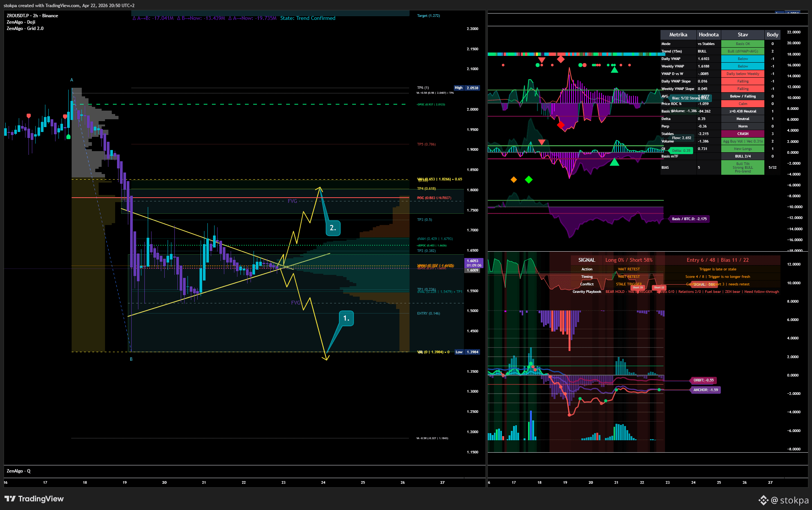Click the bright green diamond marker beside the orange one
Image resolution: width=812 pixels, height=510 pixels.
529,180
